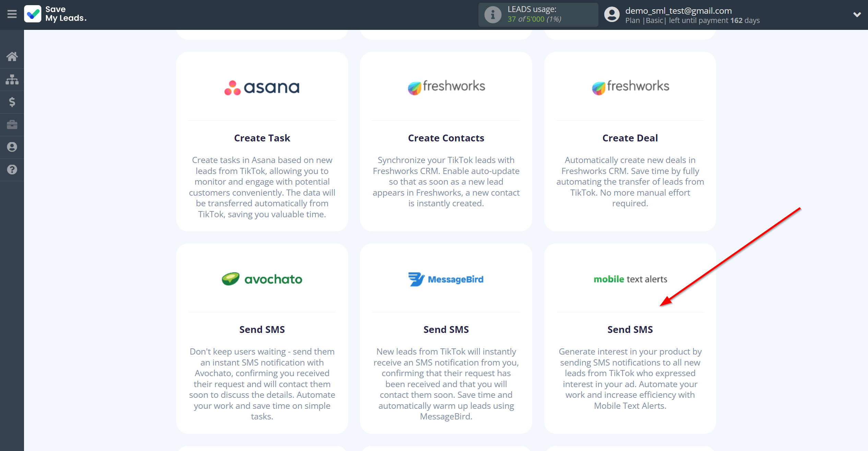Choose the Send SMS title under MessageBird
Screen dimensions: 868x451
446,329
